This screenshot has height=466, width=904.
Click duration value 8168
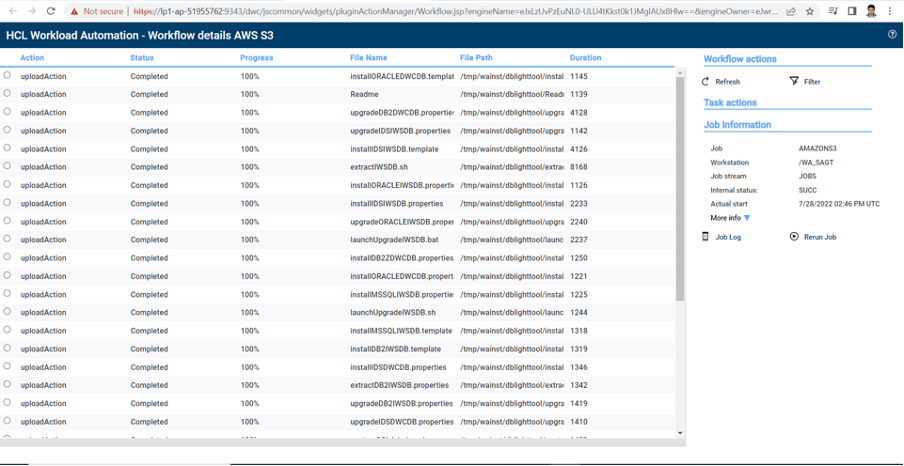(579, 167)
